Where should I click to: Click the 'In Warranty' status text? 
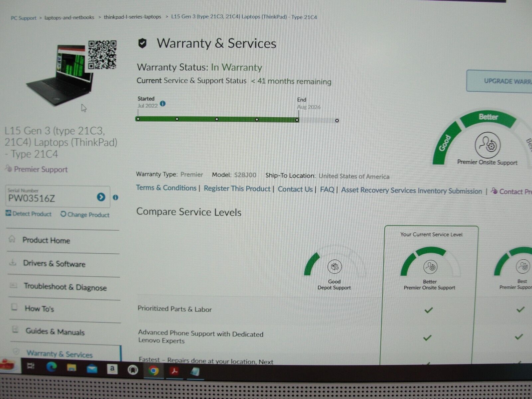[236, 67]
